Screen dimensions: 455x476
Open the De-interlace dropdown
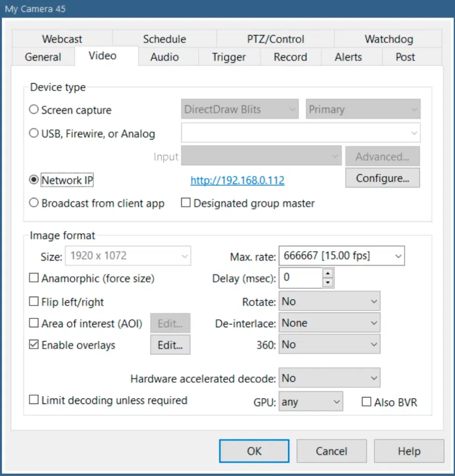pyautogui.click(x=329, y=323)
